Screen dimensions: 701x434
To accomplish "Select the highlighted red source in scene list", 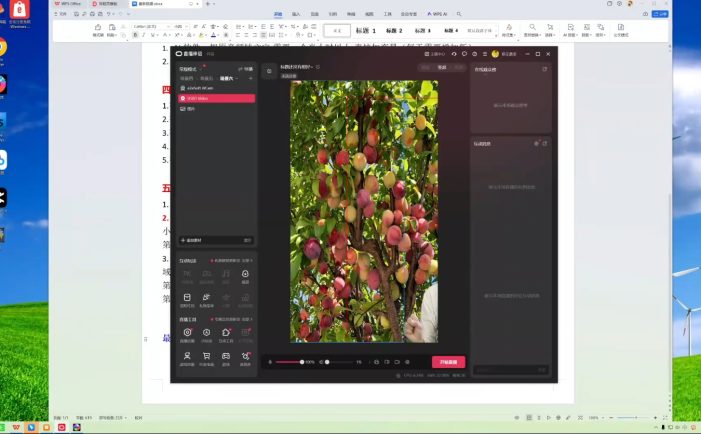I will point(216,98).
